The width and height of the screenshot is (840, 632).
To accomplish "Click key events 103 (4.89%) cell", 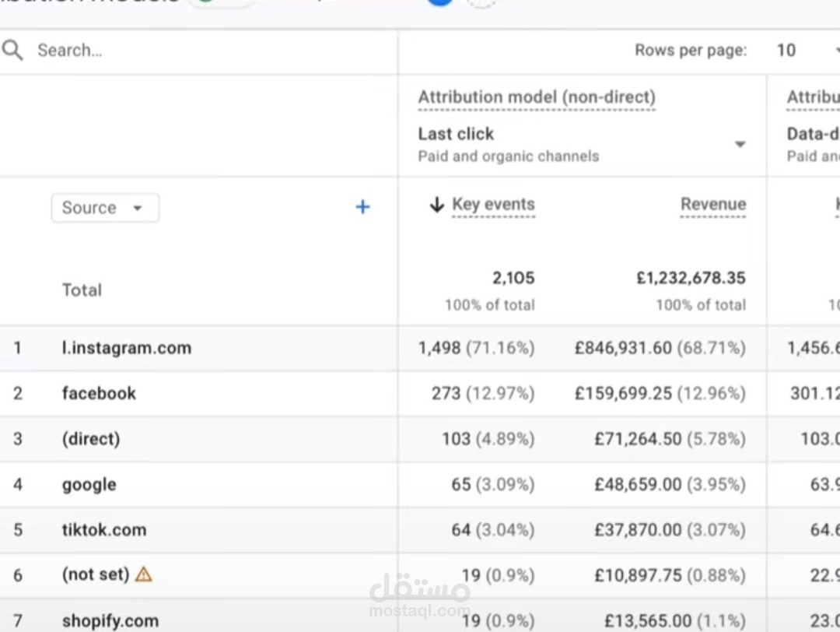I will pyautogui.click(x=488, y=439).
